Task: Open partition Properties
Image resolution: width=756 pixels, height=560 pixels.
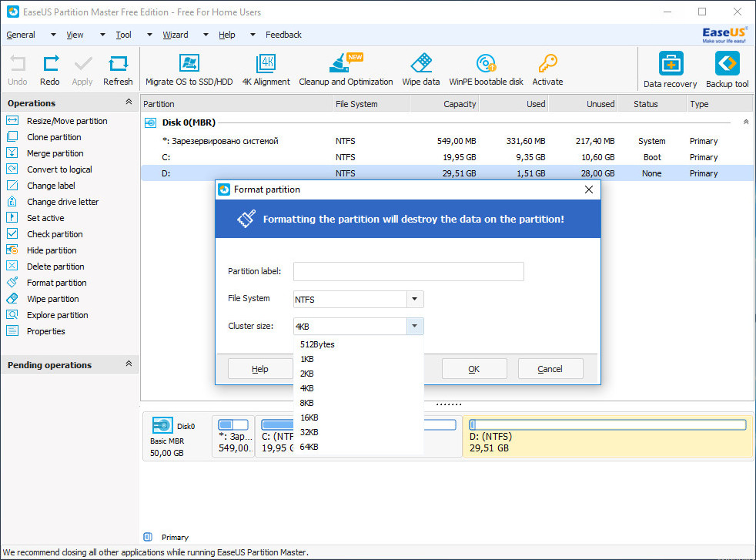Action: click(45, 331)
